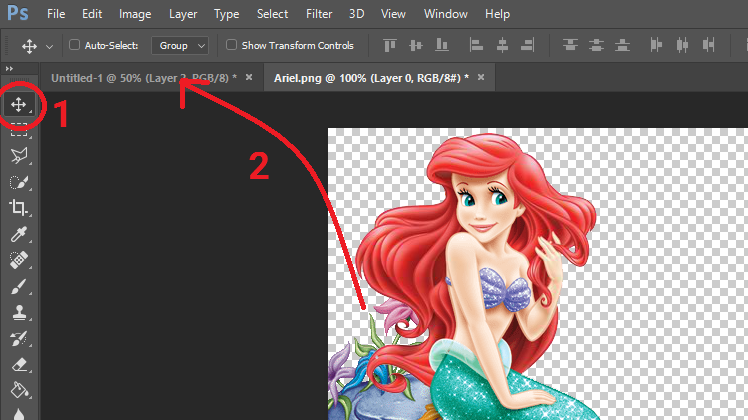Open the Select menu
This screenshot has height=420, width=748.
click(x=272, y=14)
